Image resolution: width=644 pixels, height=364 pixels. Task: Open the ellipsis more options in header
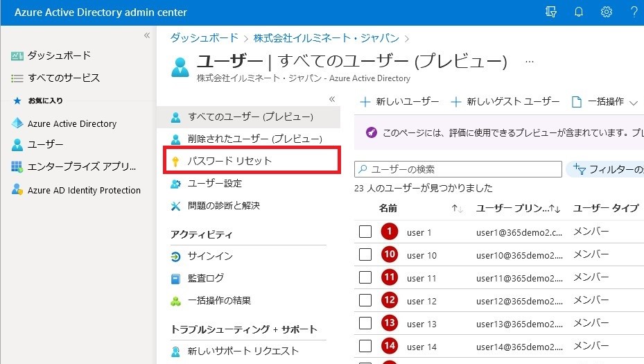point(530,62)
